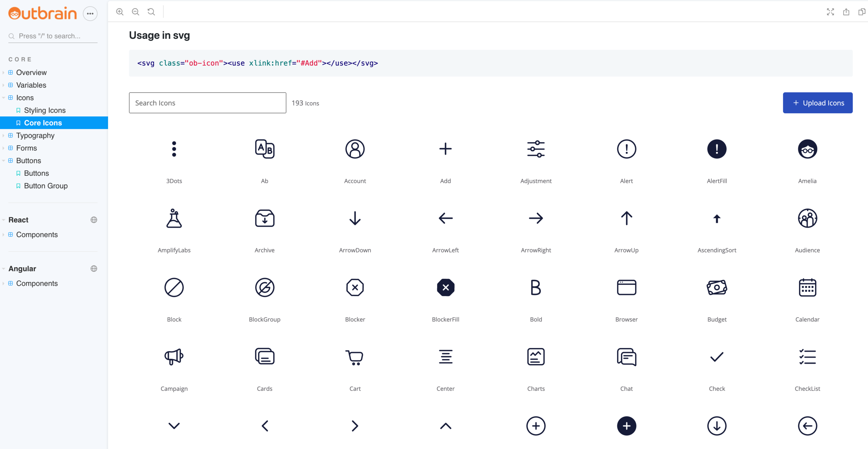Click the Upload Icons button

tap(817, 103)
